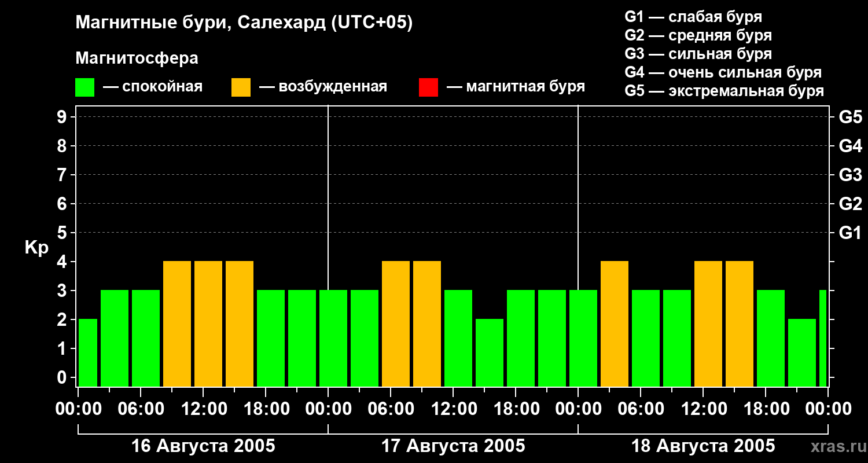Click the orange 'возбужденная' legend swatch
The height and width of the screenshot is (463, 868).
tap(241, 87)
